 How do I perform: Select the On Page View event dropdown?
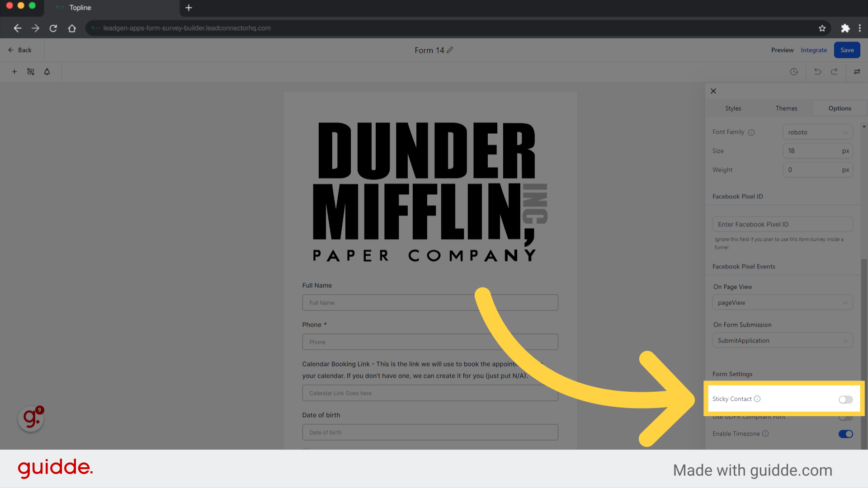(x=783, y=303)
